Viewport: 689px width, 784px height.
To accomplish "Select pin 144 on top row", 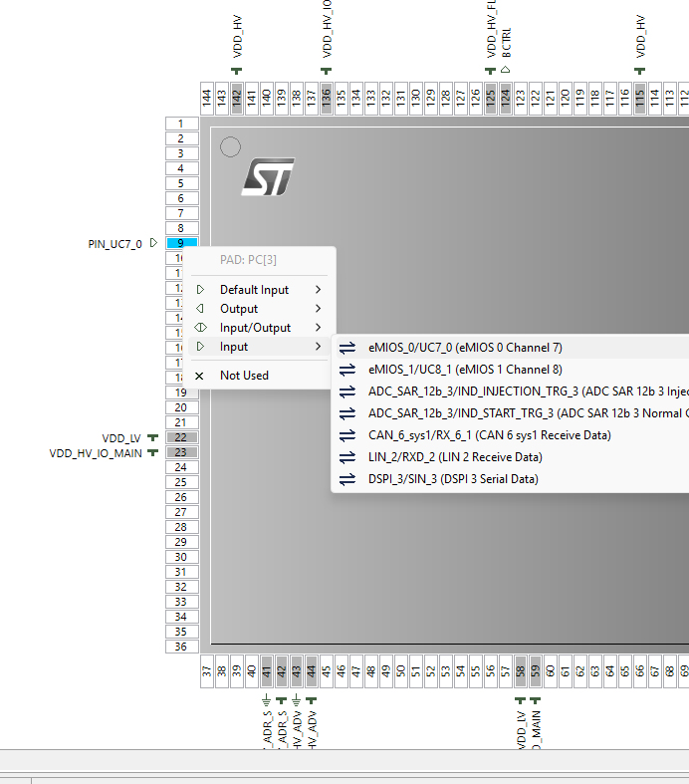I will click(x=207, y=99).
